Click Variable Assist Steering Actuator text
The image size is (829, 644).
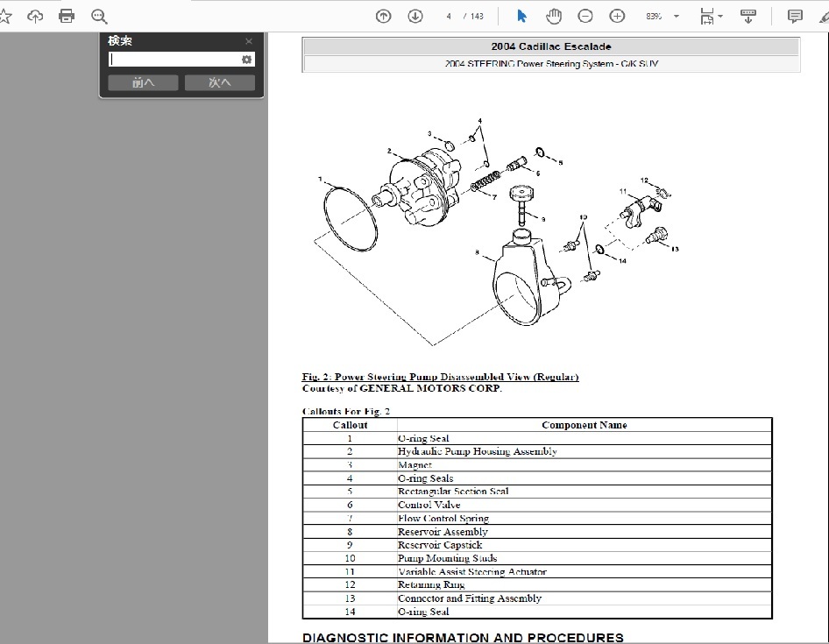click(472, 571)
